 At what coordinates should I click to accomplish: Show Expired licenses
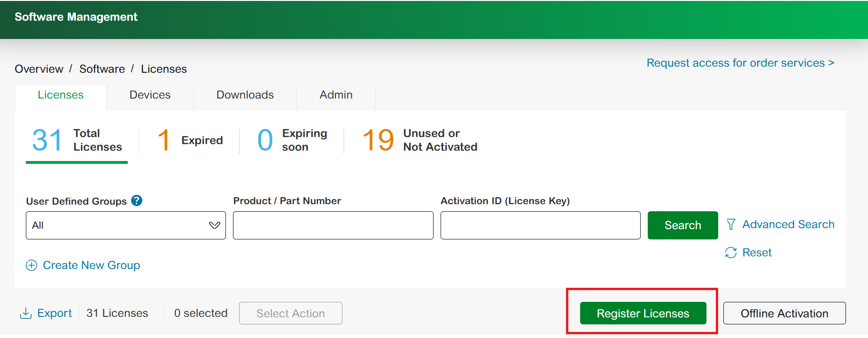point(190,140)
